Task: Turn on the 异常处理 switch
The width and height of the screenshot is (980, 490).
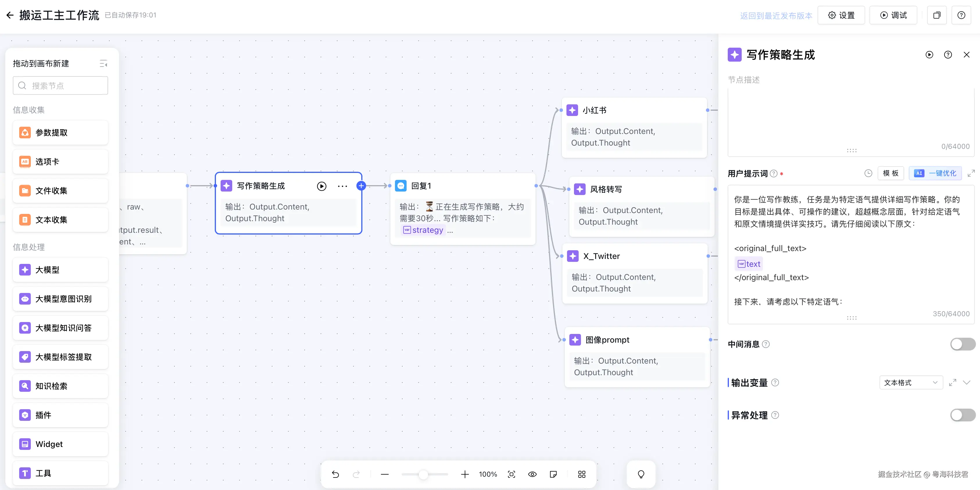Action: [x=963, y=415]
